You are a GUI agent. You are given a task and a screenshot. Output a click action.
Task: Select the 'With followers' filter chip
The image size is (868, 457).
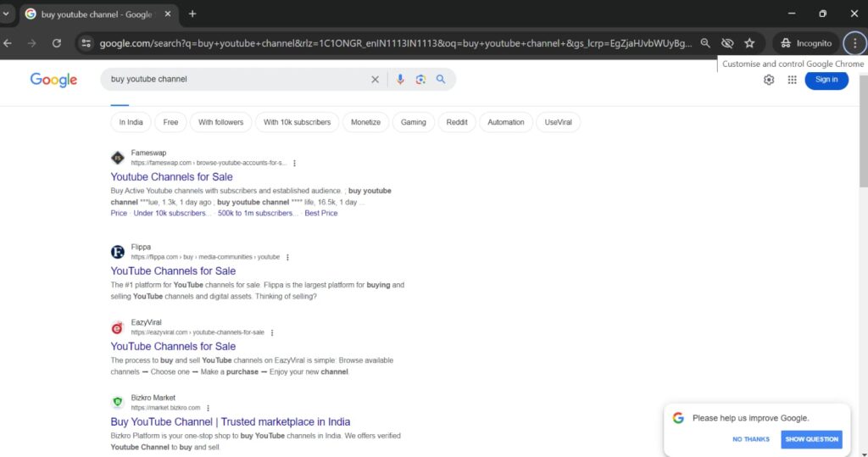220,122
